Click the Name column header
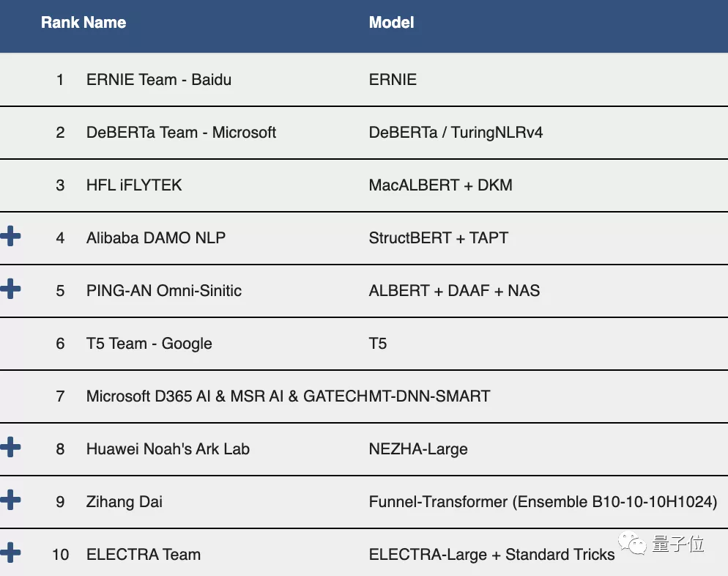 [105, 23]
